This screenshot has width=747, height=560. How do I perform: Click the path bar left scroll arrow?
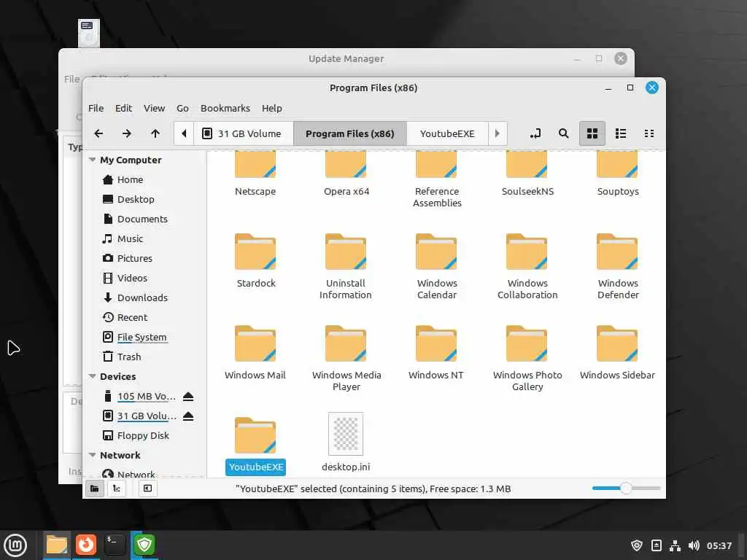pos(184,133)
